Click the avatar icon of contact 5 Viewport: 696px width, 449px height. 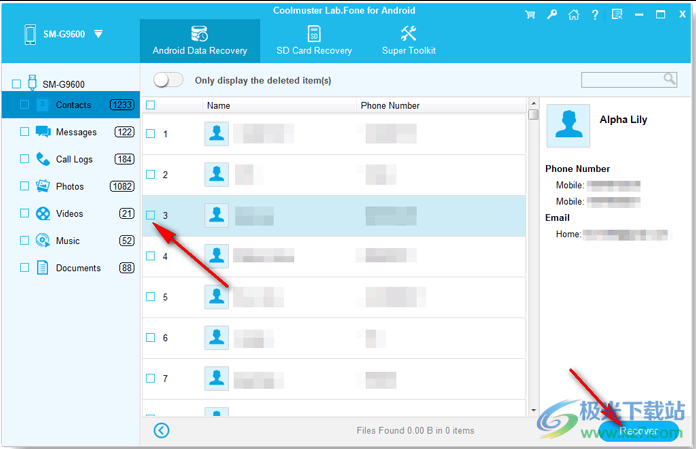tap(217, 297)
